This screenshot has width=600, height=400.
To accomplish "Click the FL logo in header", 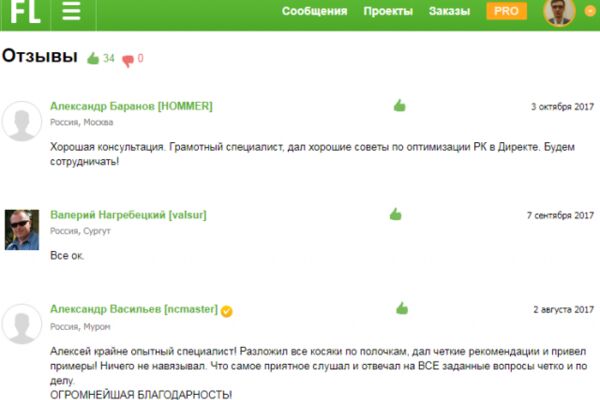I will pyautogui.click(x=25, y=11).
